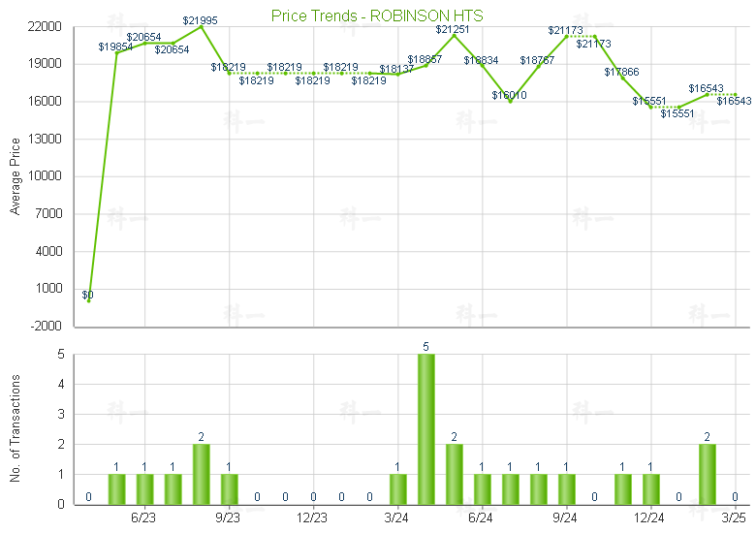The height and width of the screenshot is (533, 756).
Task: Click the $21995 peak data point
Action: click(x=201, y=27)
